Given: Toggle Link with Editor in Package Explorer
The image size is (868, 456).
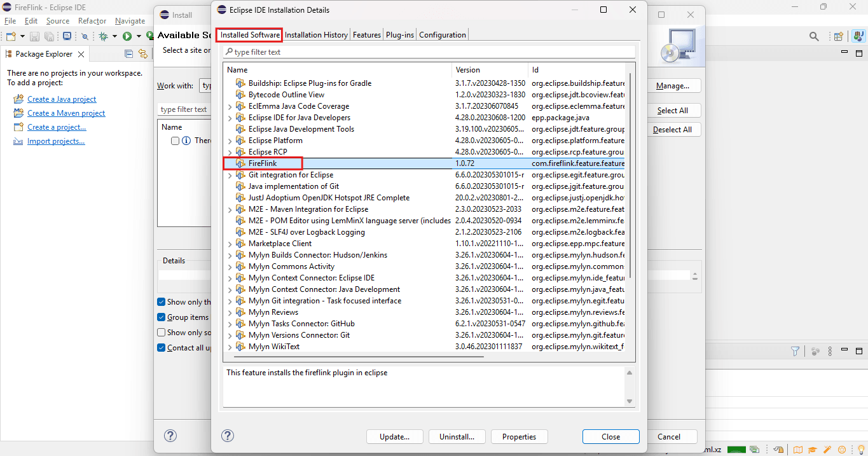Looking at the screenshot, I should tap(143, 54).
